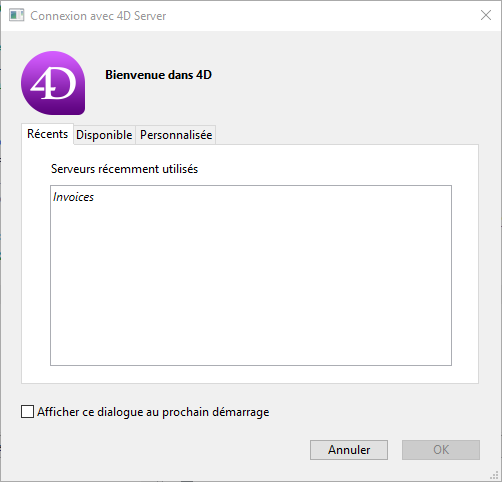The width and height of the screenshot is (502, 482).
Task: Select the Personnalisée tab
Action: point(176,135)
